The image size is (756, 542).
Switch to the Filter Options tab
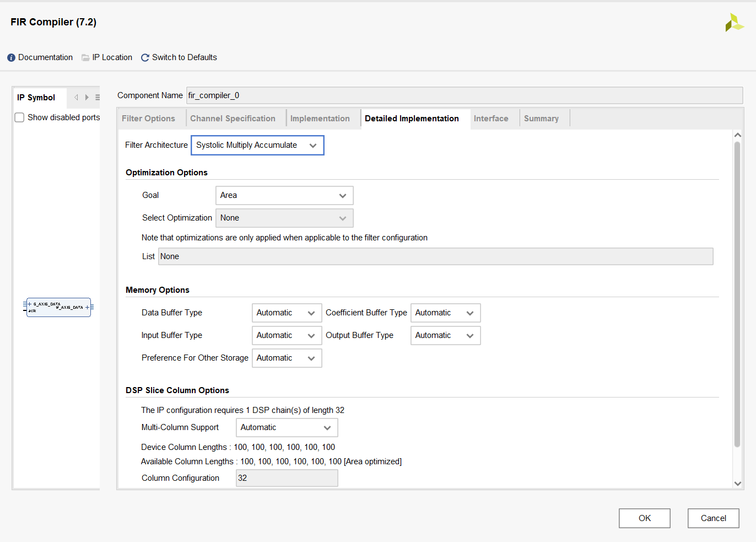coord(148,119)
